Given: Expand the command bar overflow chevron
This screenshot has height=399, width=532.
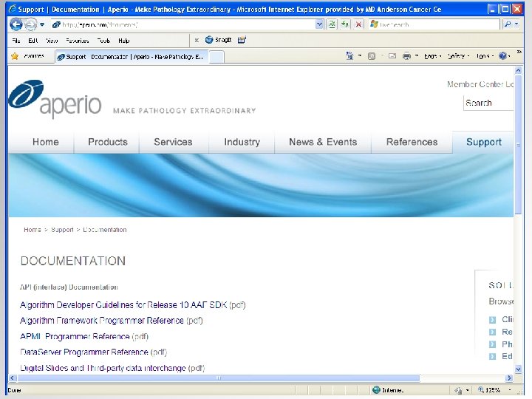Looking at the screenshot, I should [519, 52].
